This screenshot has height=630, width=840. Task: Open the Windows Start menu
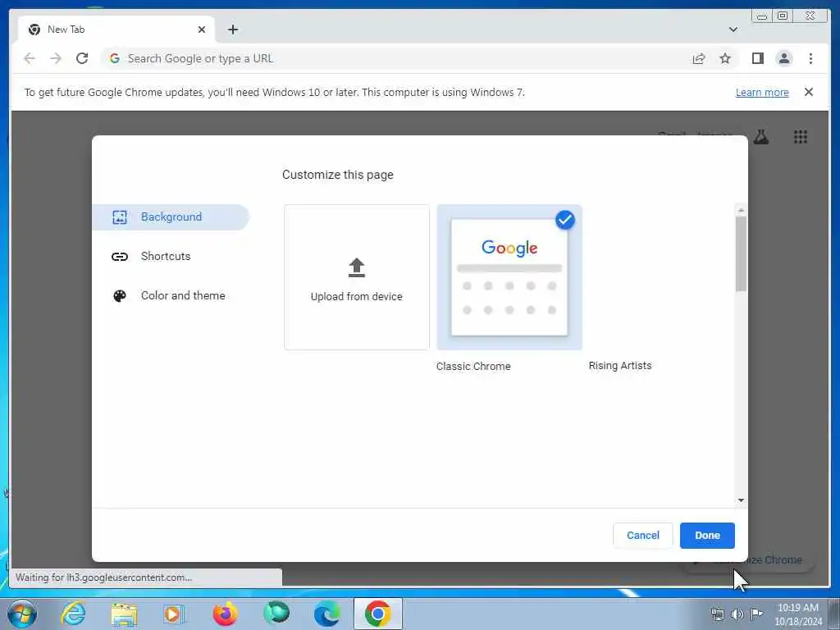21,614
